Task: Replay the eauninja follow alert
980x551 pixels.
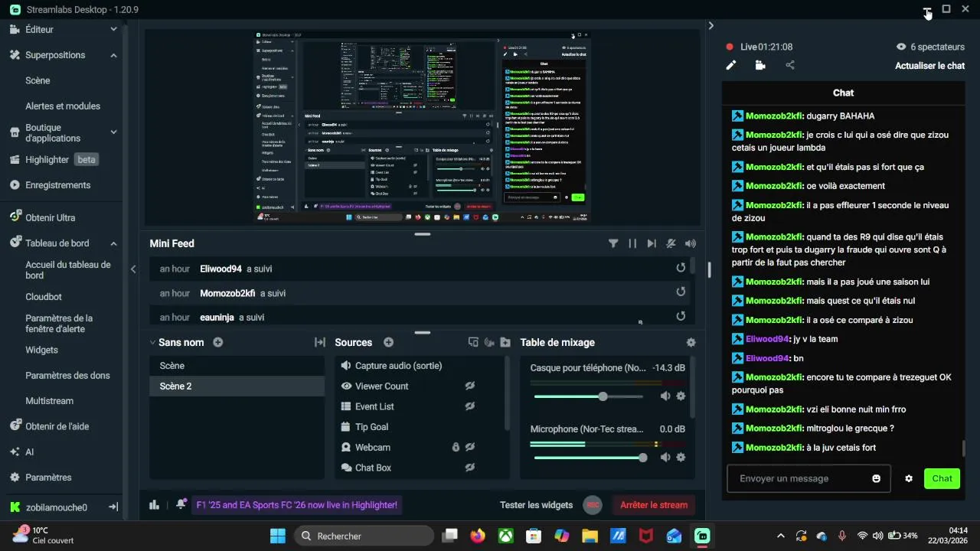Action: pos(681,316)
